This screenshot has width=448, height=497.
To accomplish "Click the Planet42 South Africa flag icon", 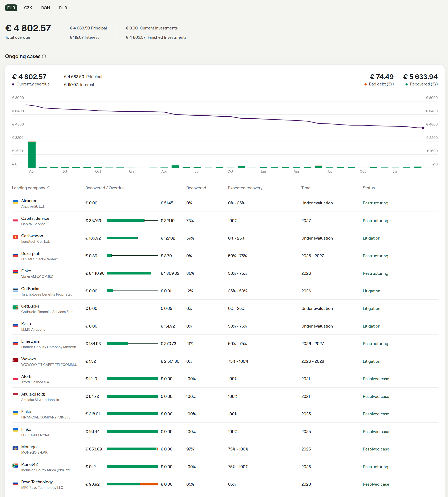I will click(16, 465).
